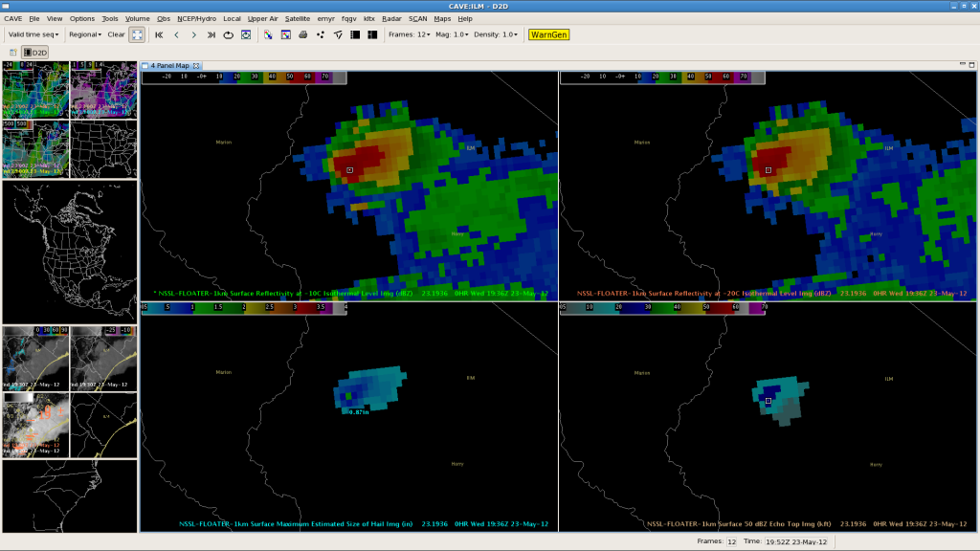
Task: Click the open perspective icon beside D2D
Action: click(12, 52)
